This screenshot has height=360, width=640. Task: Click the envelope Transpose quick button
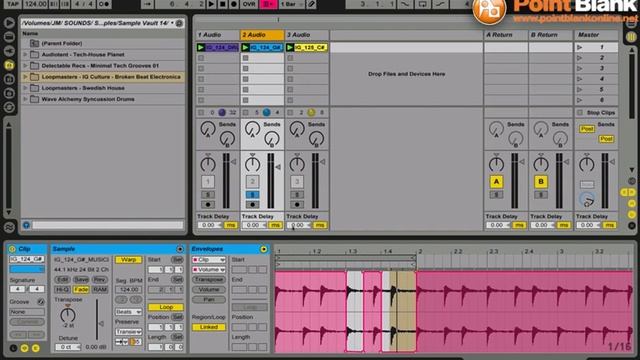[209, 280]
